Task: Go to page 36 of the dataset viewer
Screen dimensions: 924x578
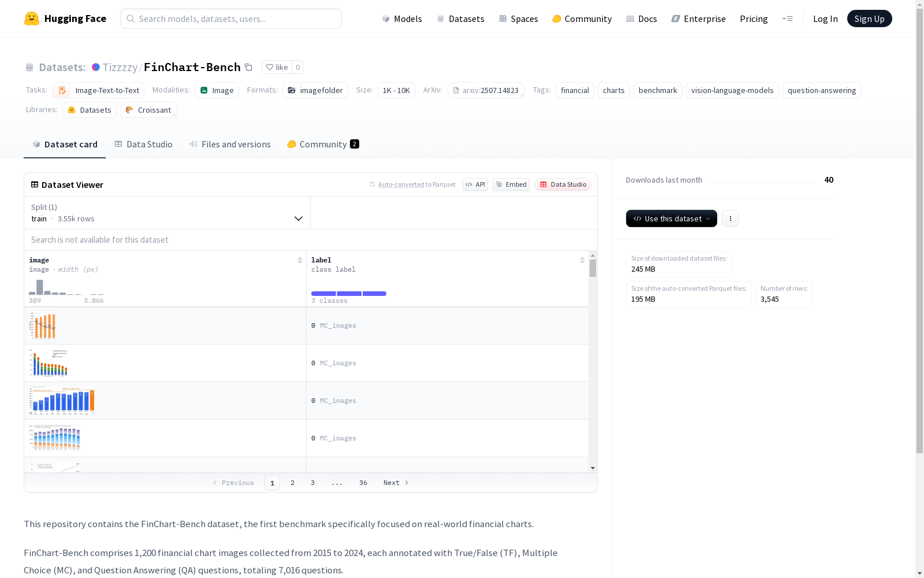Action: pyautogui.click(x=363, y=483)
